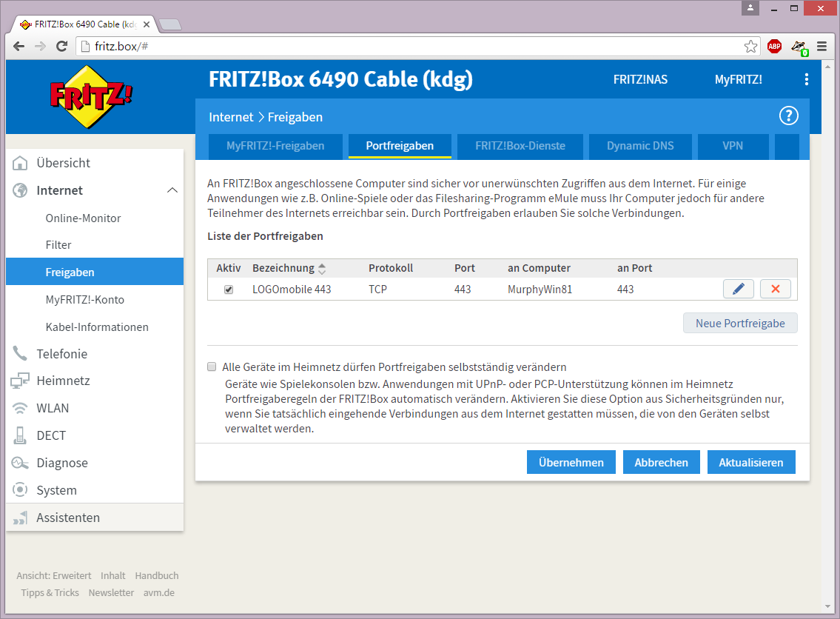
Task: Delete the LOGOmobile 443 port forwarding
Action: tap(775, 290)
